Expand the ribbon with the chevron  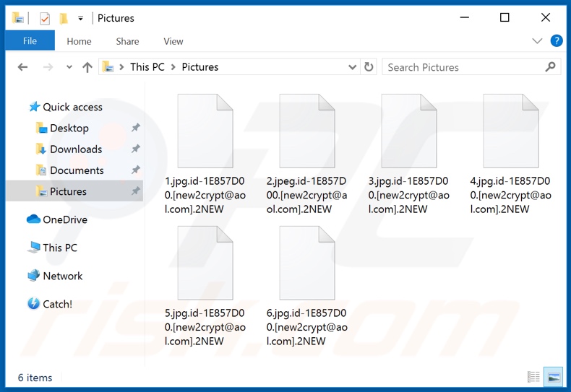click(537, 41)
